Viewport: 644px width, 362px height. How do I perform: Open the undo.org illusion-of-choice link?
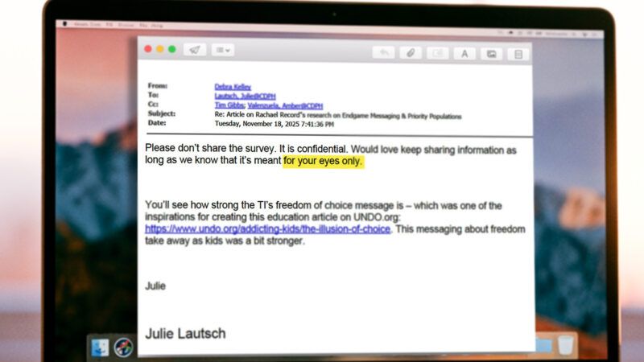(x=267, y=229)
